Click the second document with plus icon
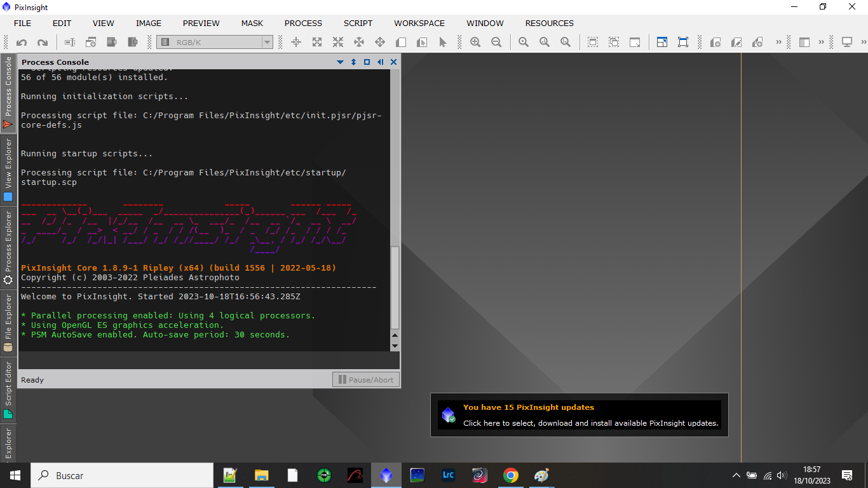This screenshot has height=488, width=868. (x=757, y=43)
